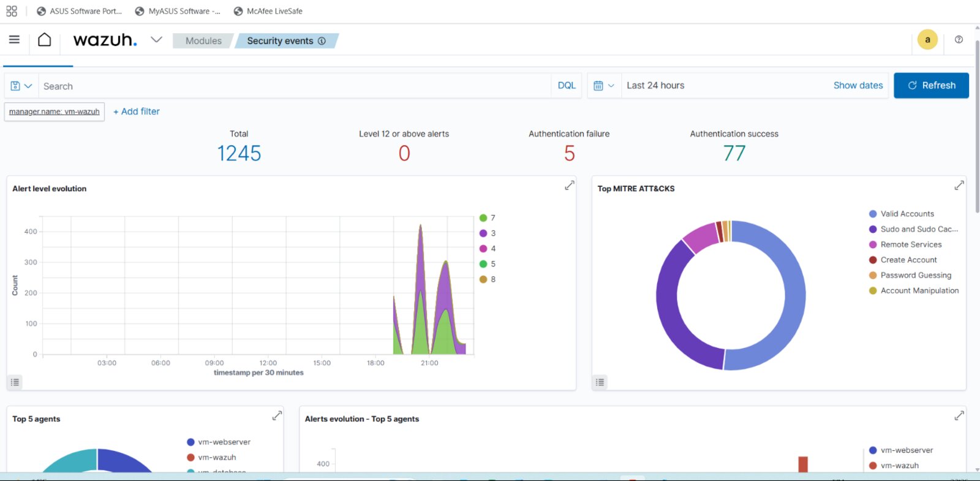Select vm-webserver in Top 5 agents legend
This screenshot has width=980, height=481.
click(219, 442)
